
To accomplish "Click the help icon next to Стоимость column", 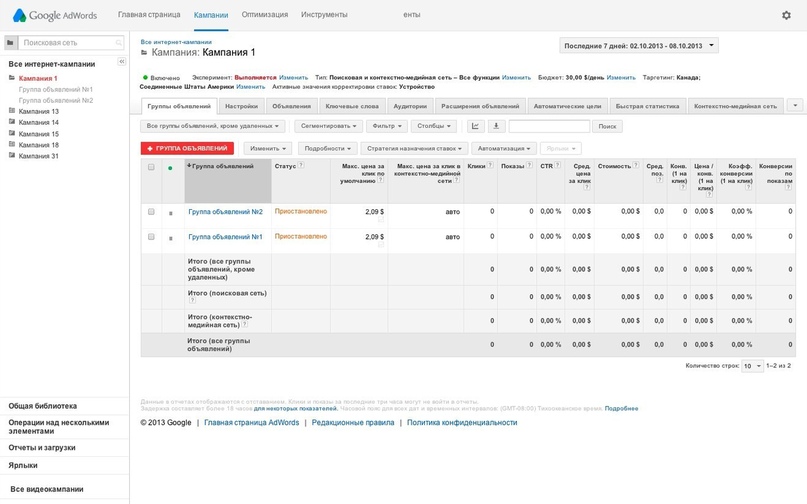I will 636,165.
